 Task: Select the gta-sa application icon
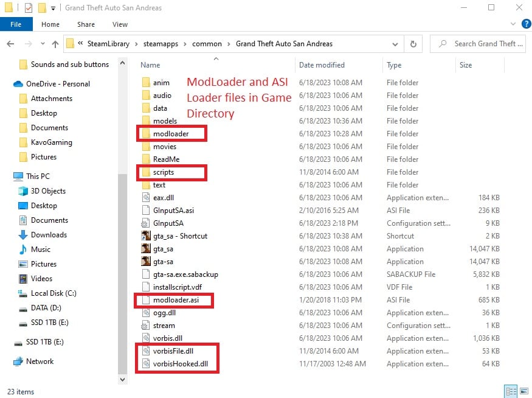pyautogui.click(x=145, y=262)
